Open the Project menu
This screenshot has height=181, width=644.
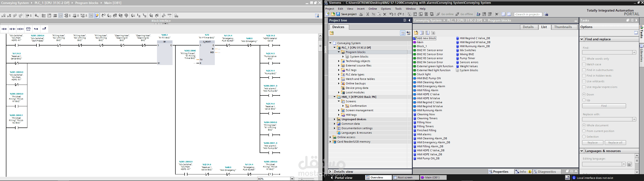330,9
